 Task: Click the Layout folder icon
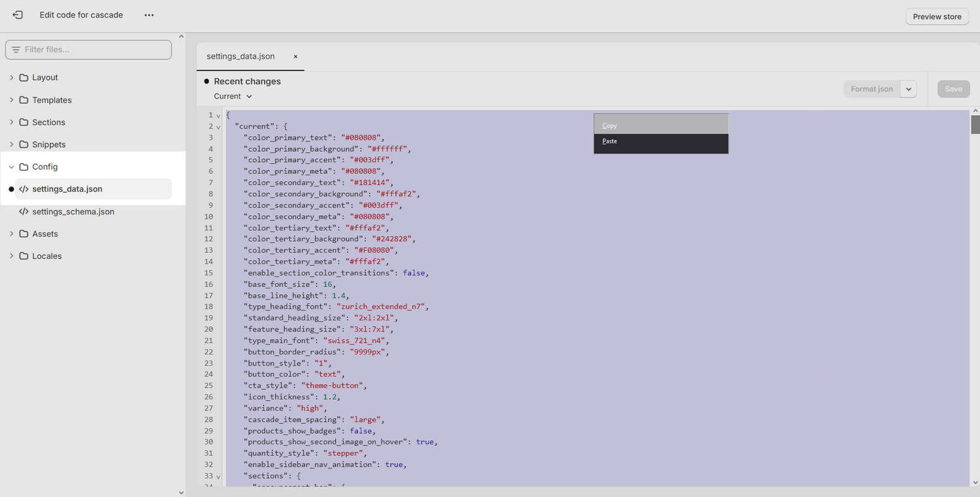click(24, 77)
